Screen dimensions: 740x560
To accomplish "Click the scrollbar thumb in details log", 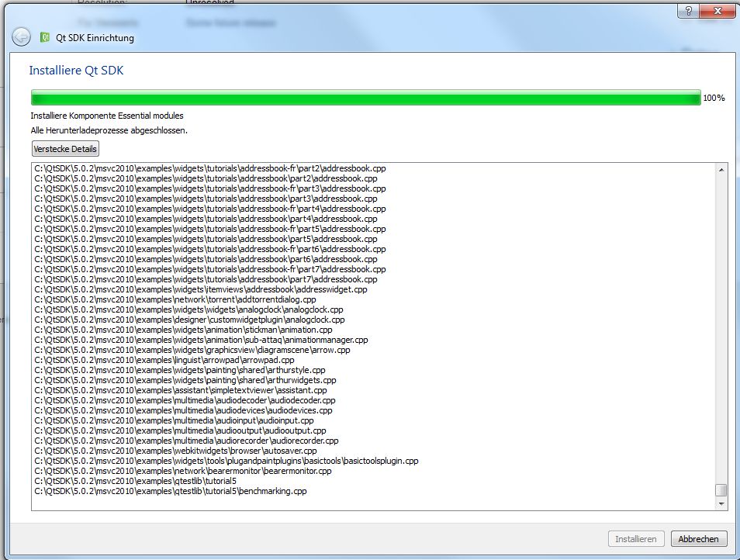I will tap(721, 490).
